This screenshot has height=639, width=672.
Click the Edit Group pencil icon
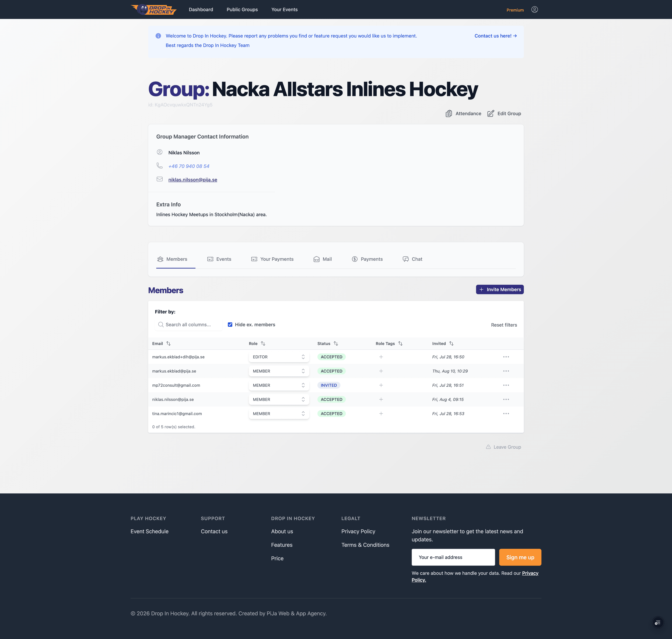tap(490, 114)
